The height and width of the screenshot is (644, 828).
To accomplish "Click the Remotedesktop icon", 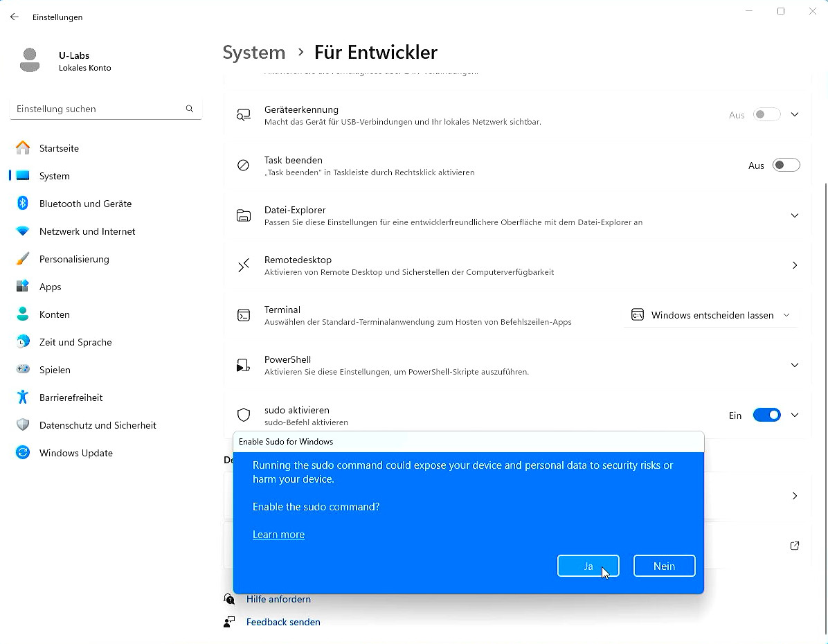I will [244, 265].
